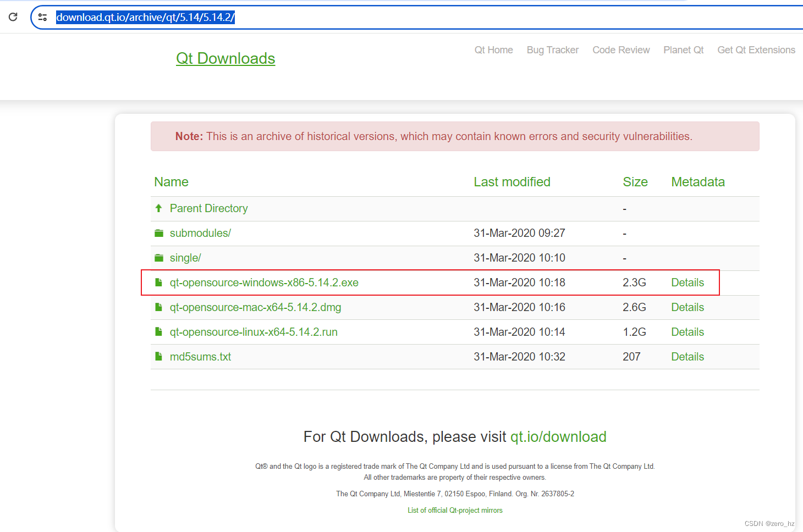Go to Qt Home

click(x=494, y=50)
